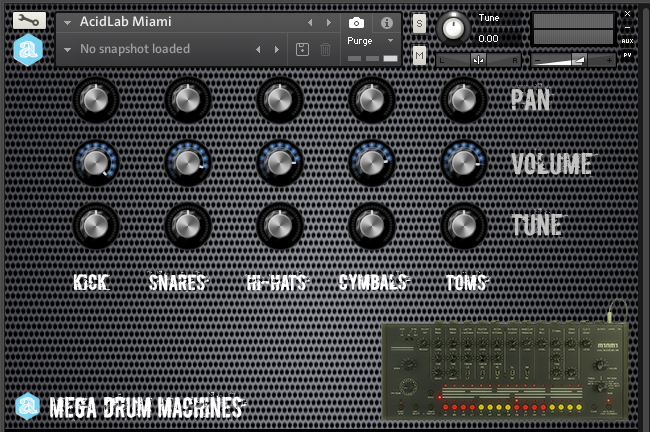This screenshot has width=650, height=432.
Task: Save the snapshot using the floppy disk icon
Action: coord(302,49)
